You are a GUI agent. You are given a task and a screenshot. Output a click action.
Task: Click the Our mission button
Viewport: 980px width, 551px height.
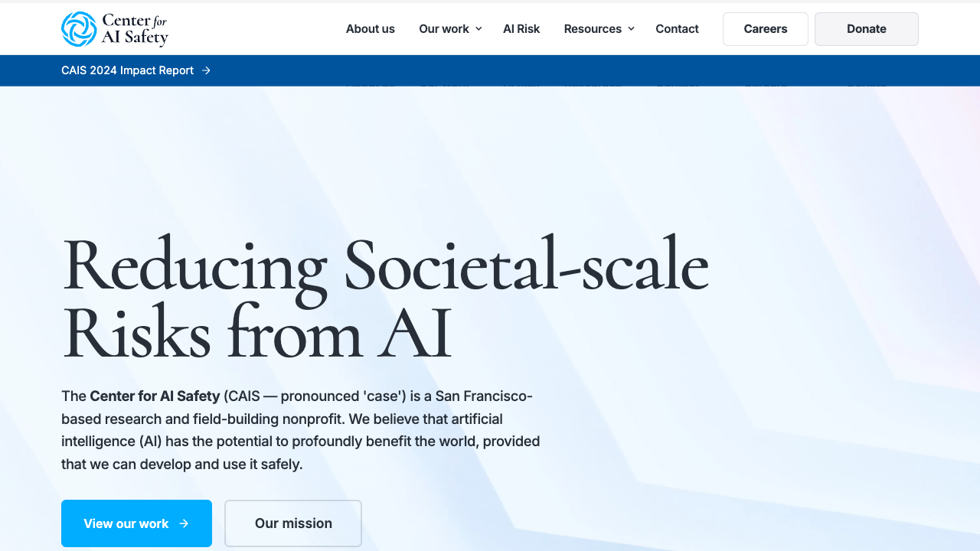click(292, 523)
